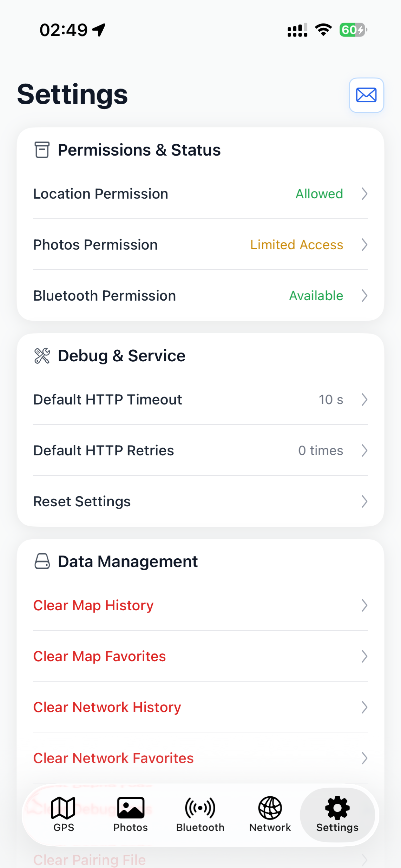401x868 pixels.
Task: Open the Photos tab icon
Action: click(x=130, y=808)
